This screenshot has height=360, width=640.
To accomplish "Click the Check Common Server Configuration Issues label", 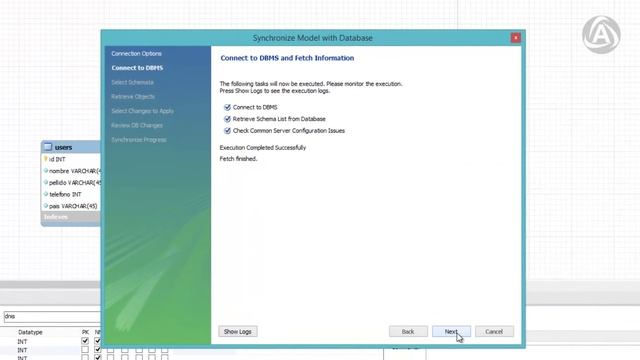I will (289, 131).
